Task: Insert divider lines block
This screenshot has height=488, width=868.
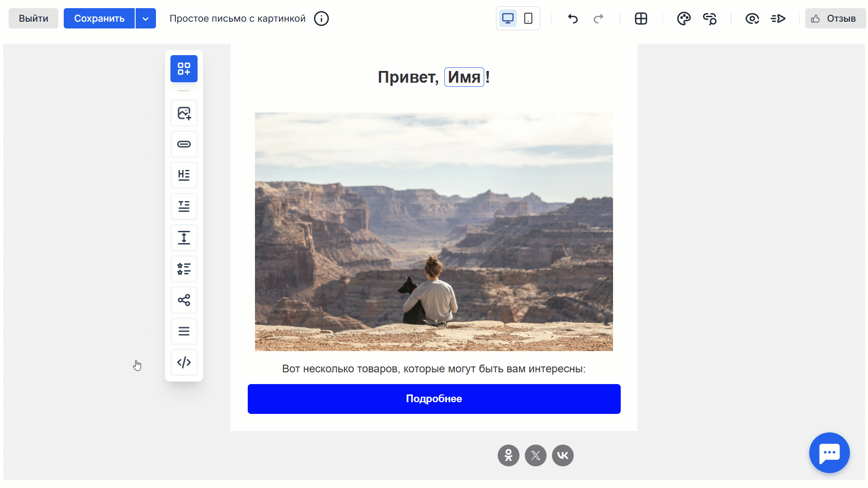Action: [184, 331]
